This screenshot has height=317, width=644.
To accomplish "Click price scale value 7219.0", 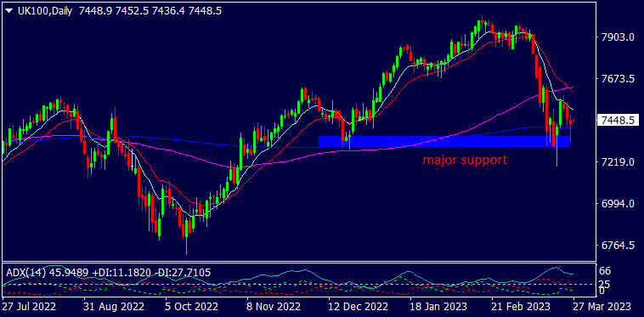I will point(619,162).
